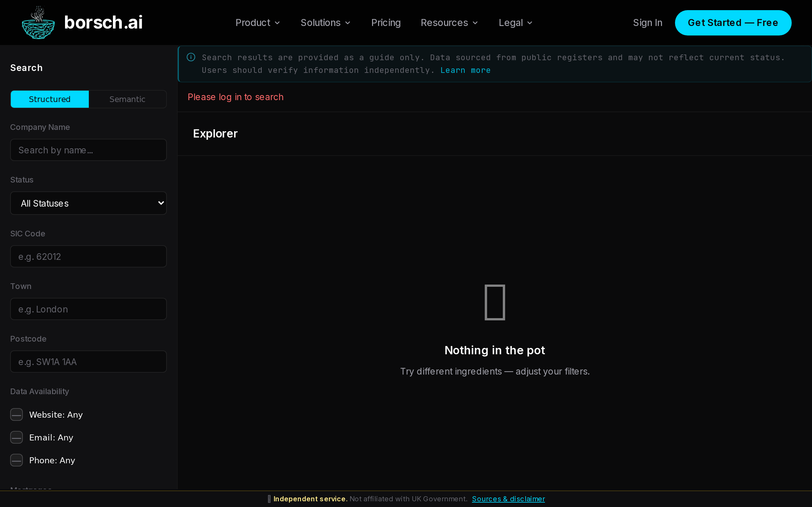This screenshot has height=507, width=812.
Task: Click the chevron icon next to Product
Action: [x=277, y=23]
